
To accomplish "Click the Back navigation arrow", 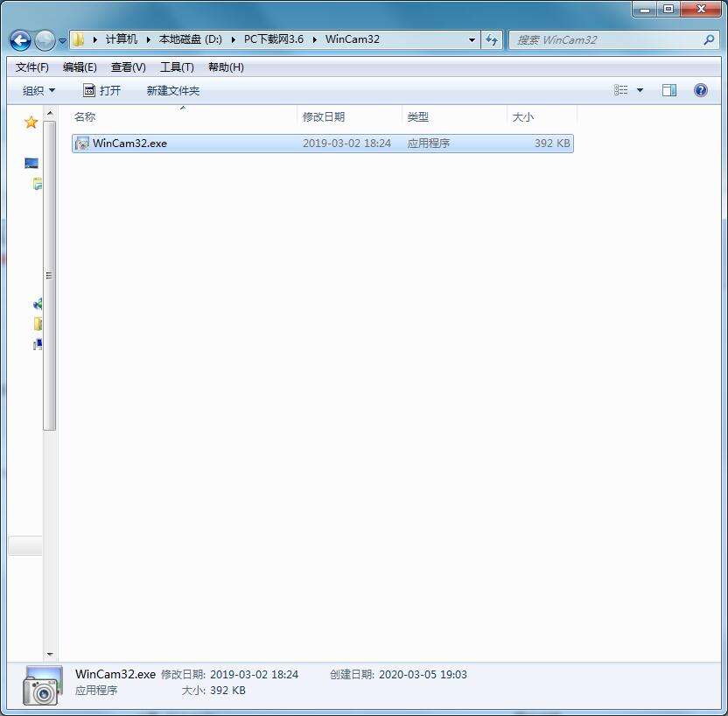I will (x=20, y=40).
